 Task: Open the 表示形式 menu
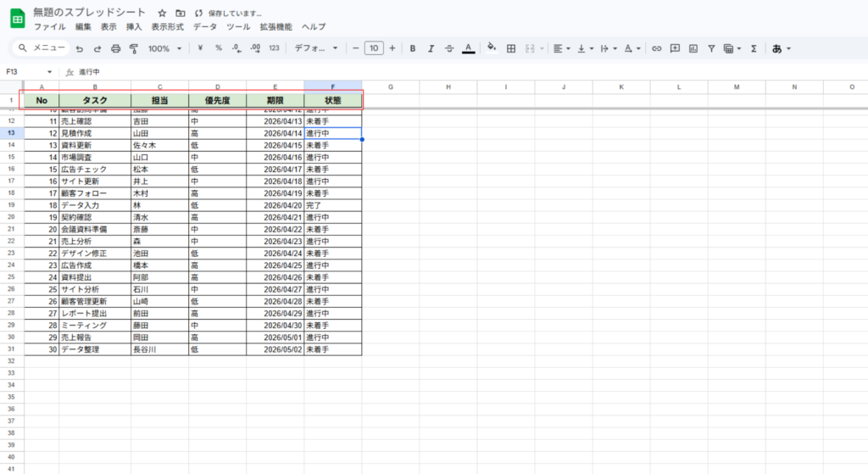pyautogui.click(x=167, y=27)
